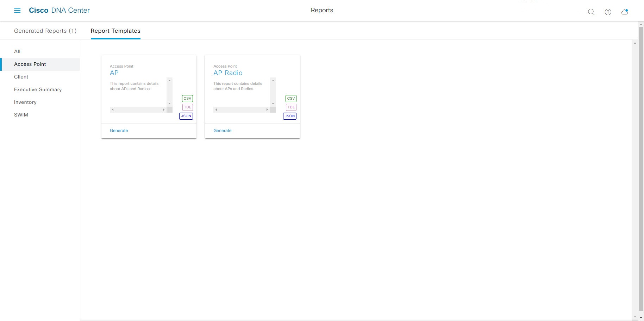Open the SWIM category

(21, 115)
